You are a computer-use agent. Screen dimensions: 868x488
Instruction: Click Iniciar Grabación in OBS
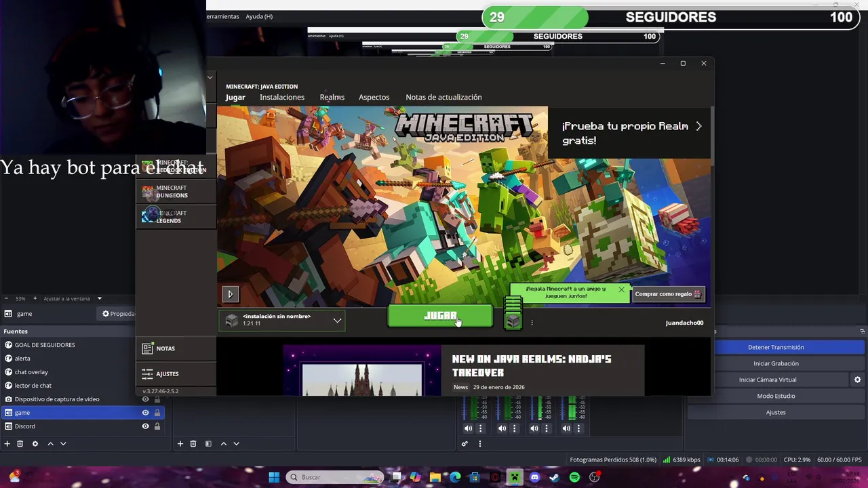[776, 363]
